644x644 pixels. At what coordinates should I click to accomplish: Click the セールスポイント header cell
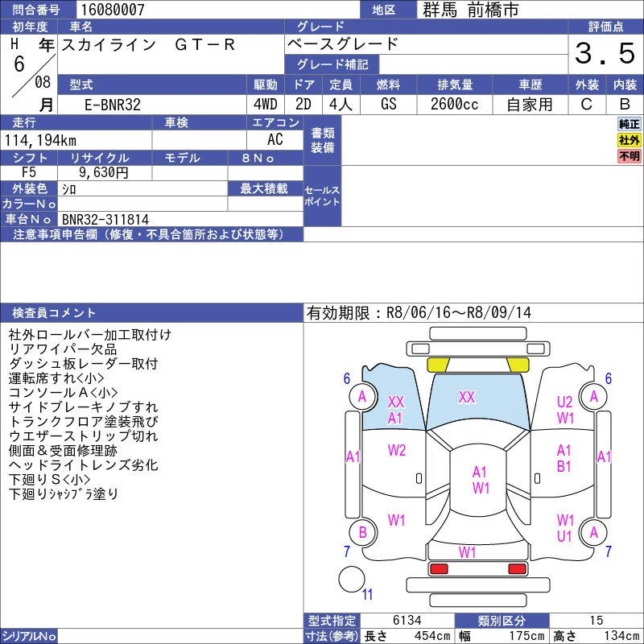[323, 196]
